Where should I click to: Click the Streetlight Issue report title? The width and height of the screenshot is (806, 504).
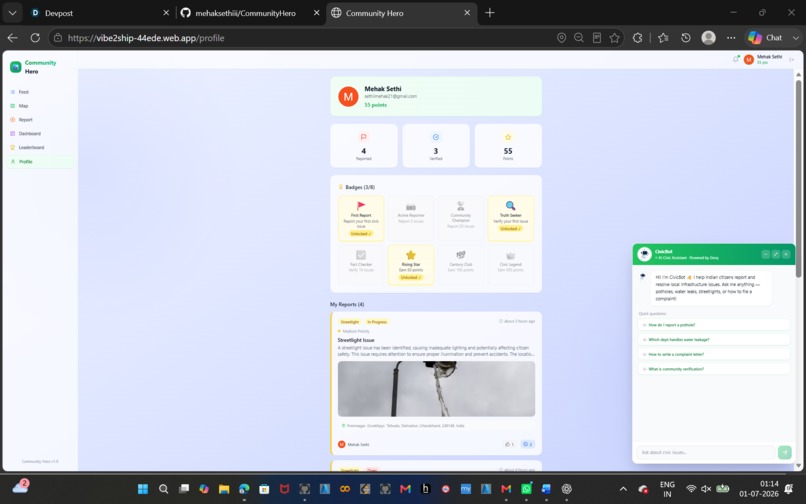click(x=356, y=340)
